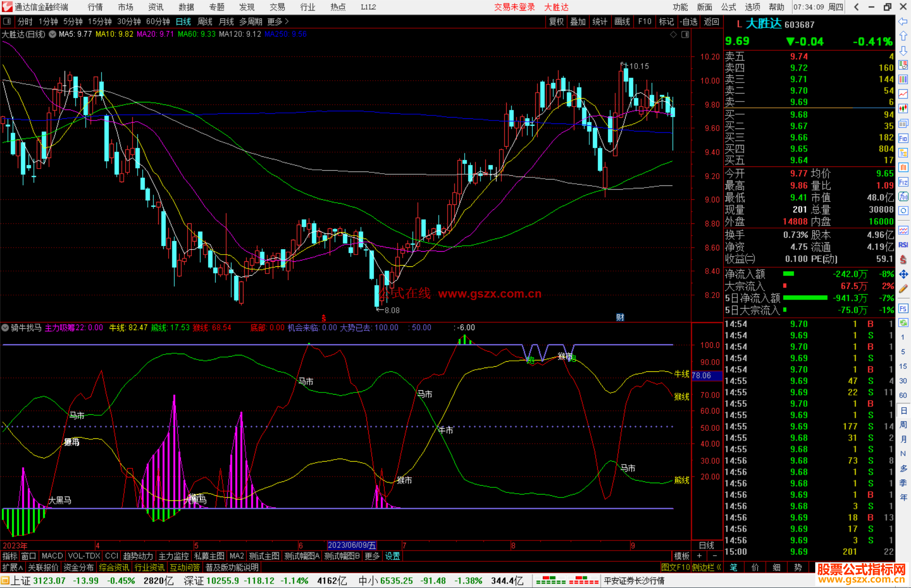This screenshot has width=911, height=588.
Task: Switch to the MACD indicator tab
Action: pos(52,556)
